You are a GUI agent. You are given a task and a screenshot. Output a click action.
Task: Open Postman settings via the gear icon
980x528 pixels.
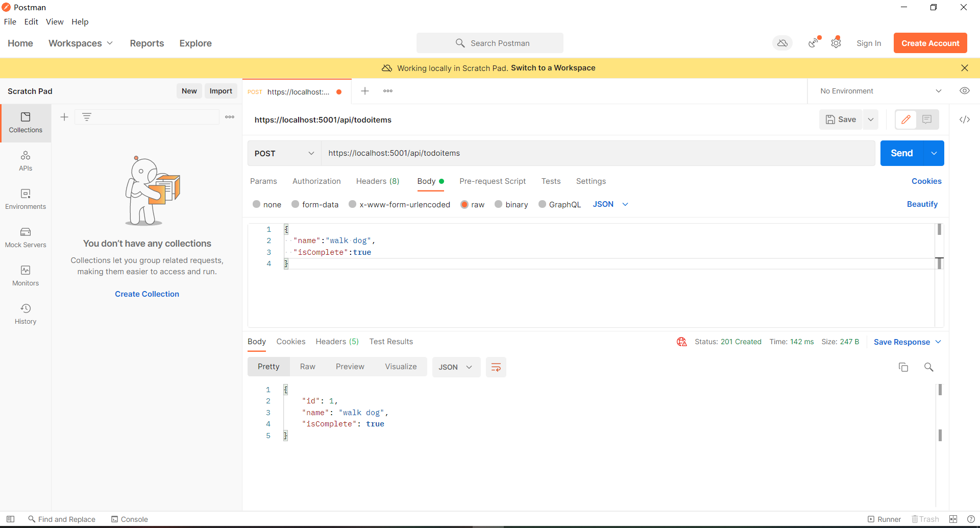pyautogui.click(x=836, y=43)
